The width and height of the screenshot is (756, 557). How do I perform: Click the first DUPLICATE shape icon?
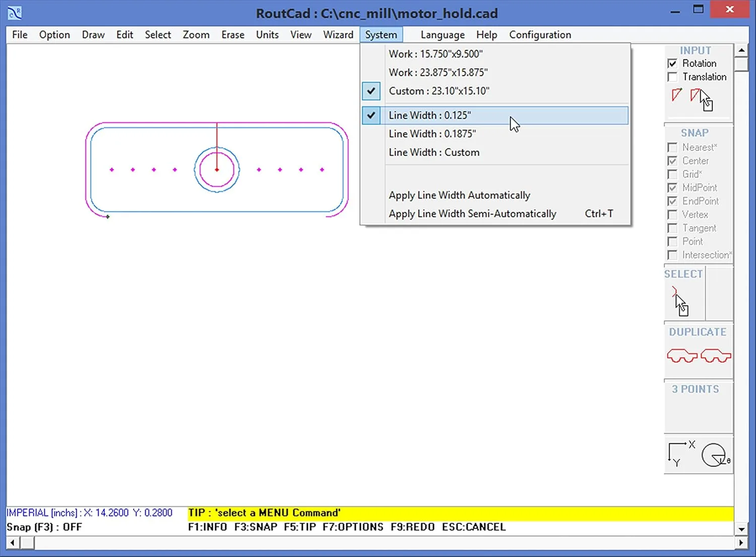click(x=682, y=356)
